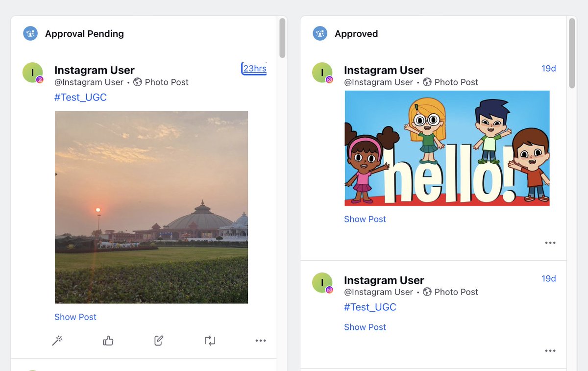Click the user avatar in Approval Pending post
The height and width of the screenshot is (371, 588).
(33, 73)
